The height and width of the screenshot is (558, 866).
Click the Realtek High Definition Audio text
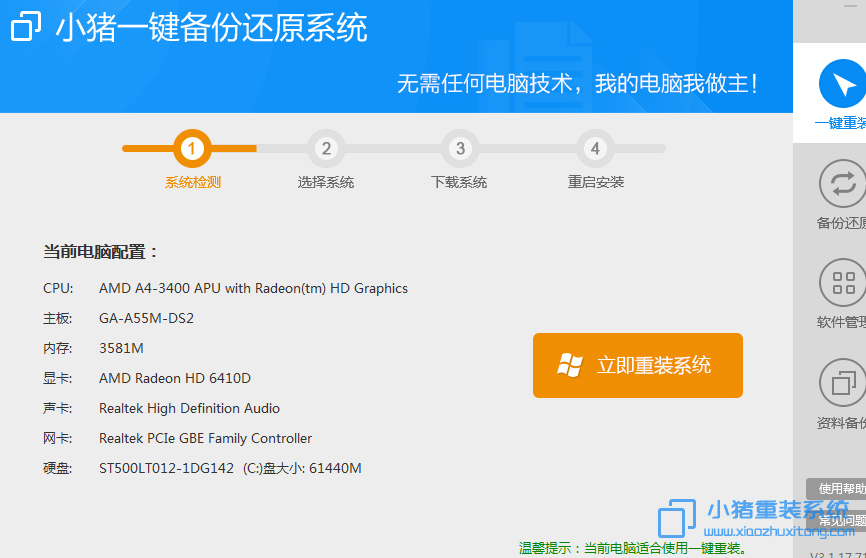(189, 408)
